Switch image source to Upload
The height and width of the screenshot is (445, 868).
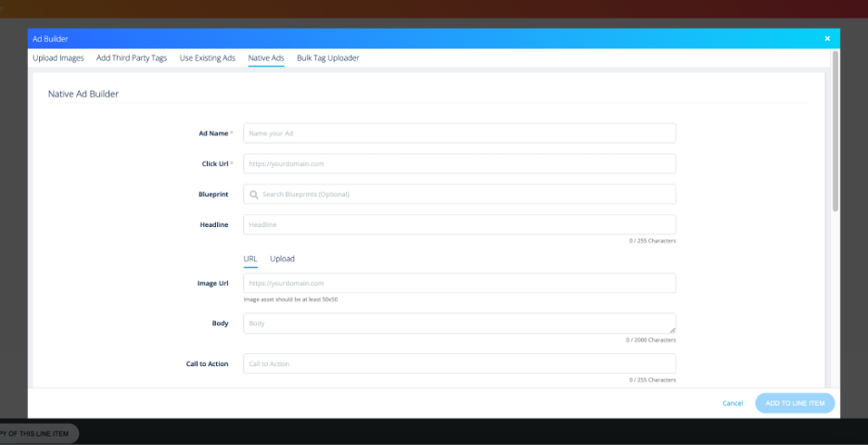[x=282, y=259]
